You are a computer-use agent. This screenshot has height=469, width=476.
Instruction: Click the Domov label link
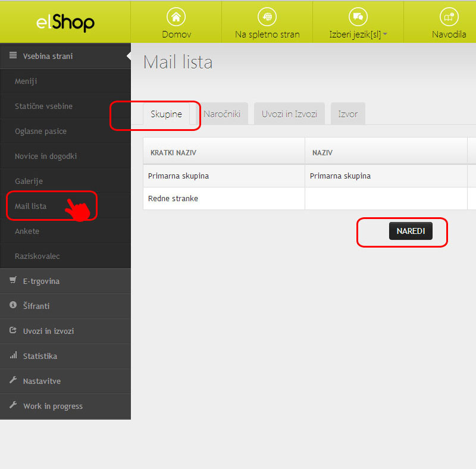tap(176, 35)
